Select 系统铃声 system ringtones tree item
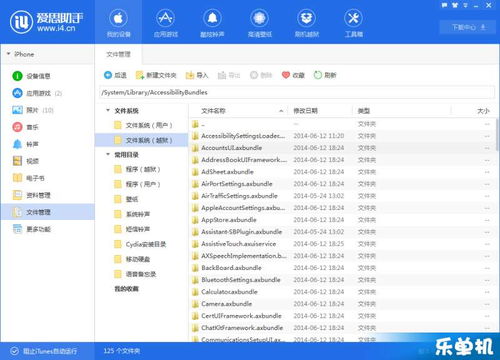Image resolution: width=500 pixels, height=360 pixels. click(x=142, y=214)
